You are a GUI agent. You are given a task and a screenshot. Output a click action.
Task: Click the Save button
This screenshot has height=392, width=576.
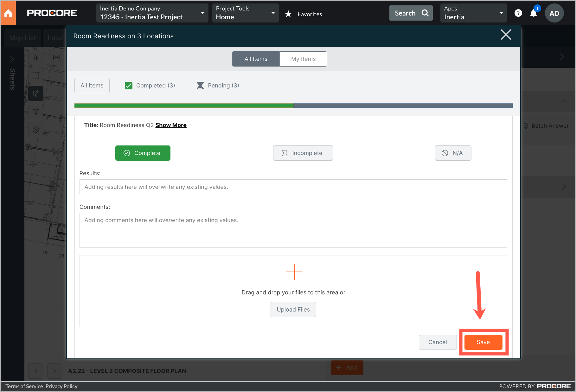pos(483,342)
